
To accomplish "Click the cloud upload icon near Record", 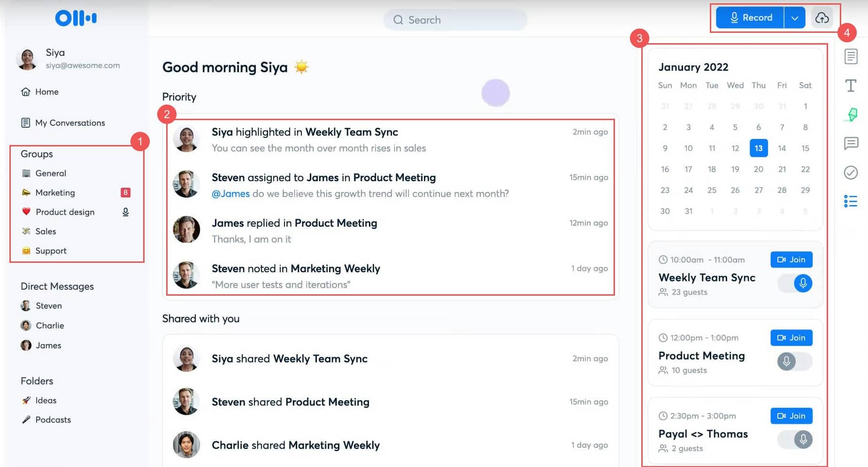I will pyautogui.click(x=823, y=17).
